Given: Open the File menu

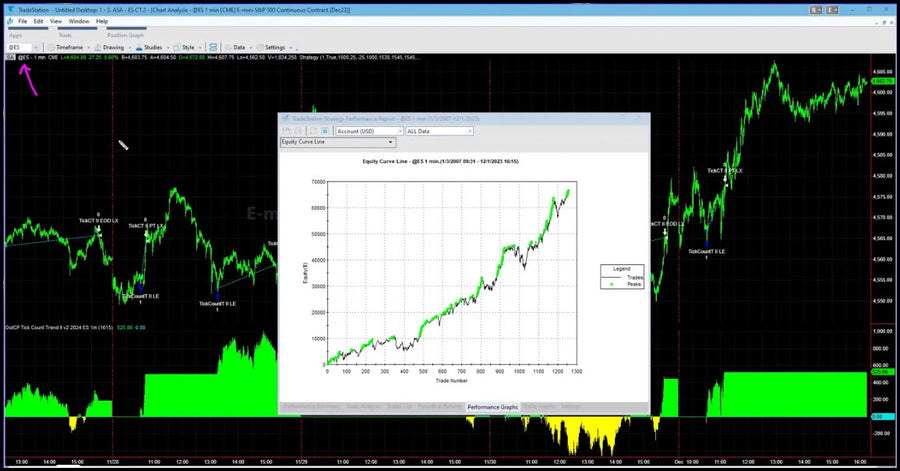Looking at the screenshot, I should point(22,21).
